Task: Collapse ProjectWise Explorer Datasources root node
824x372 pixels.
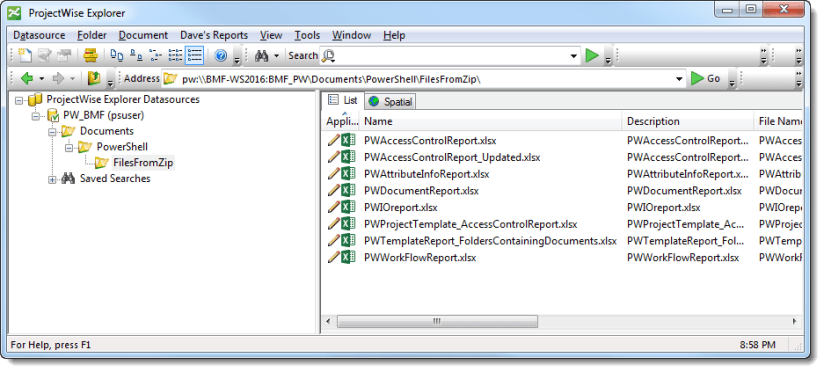Action: click(19, 100)
